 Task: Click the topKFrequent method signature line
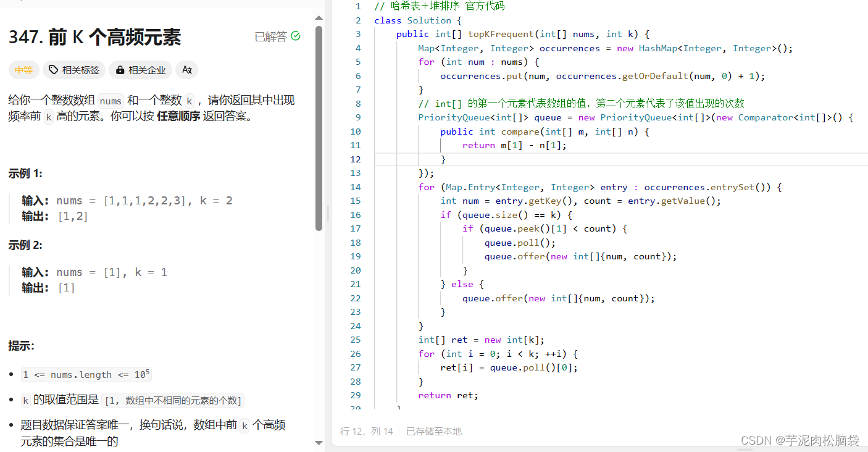(523, 34)
